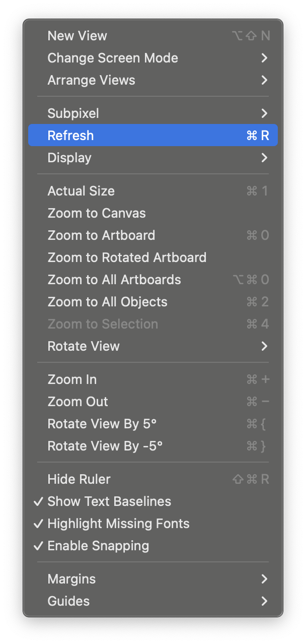This screenshot has width=306, height=644.
Task: Select Refresh from the menu
Action: click(x=71, y=136)
